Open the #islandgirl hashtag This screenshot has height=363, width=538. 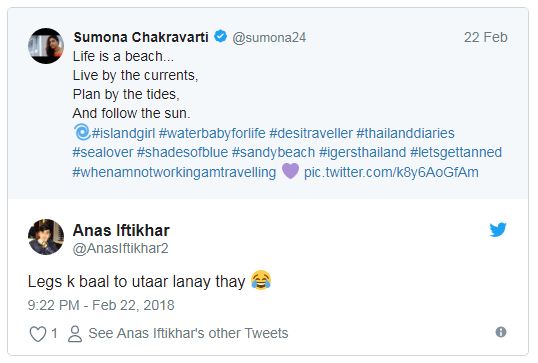pos(123,133)
